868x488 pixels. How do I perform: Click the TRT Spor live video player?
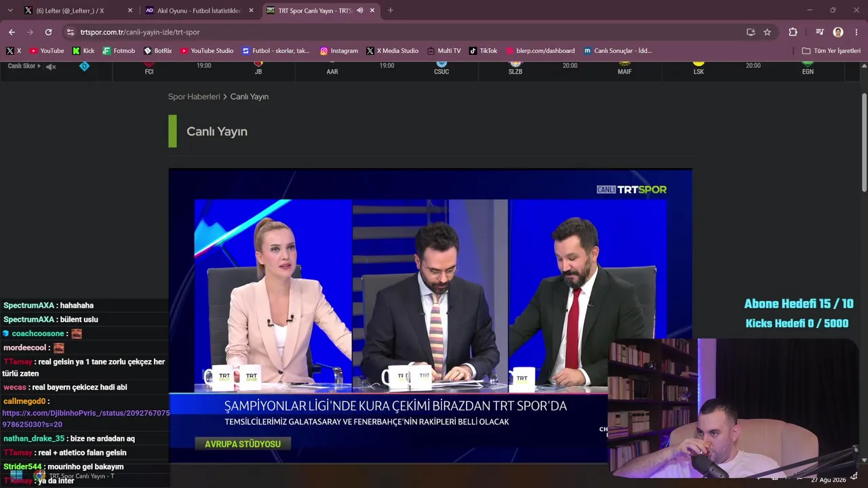(430, 316)
